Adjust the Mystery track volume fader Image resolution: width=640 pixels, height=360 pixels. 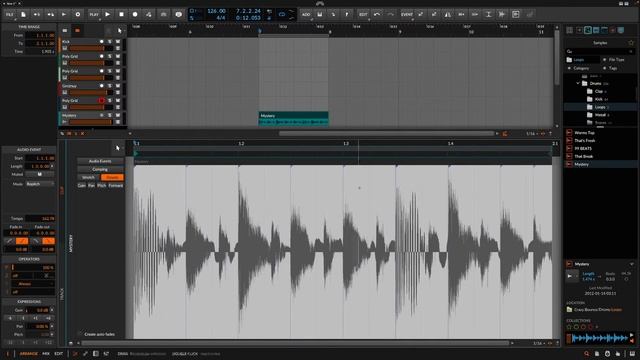click(91, 122)
